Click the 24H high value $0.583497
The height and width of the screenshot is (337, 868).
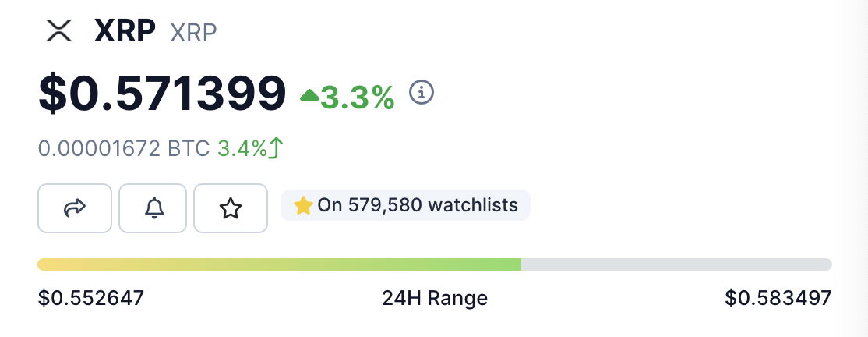tap(778, 298)
